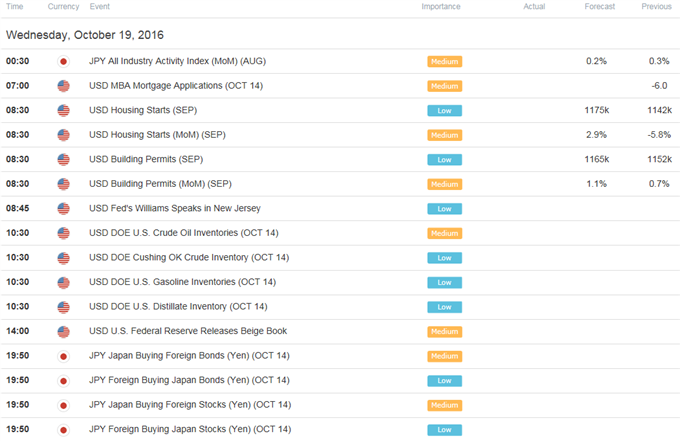Click the Low badge for Cushing OK Crude Inventory
This screenshot has width=680, height=441.
point(445,258)
